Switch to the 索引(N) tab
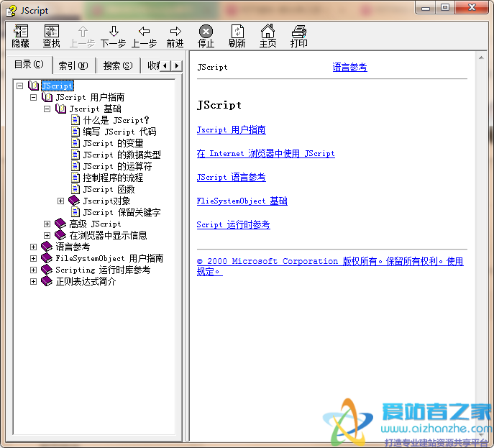 point(73,65)
